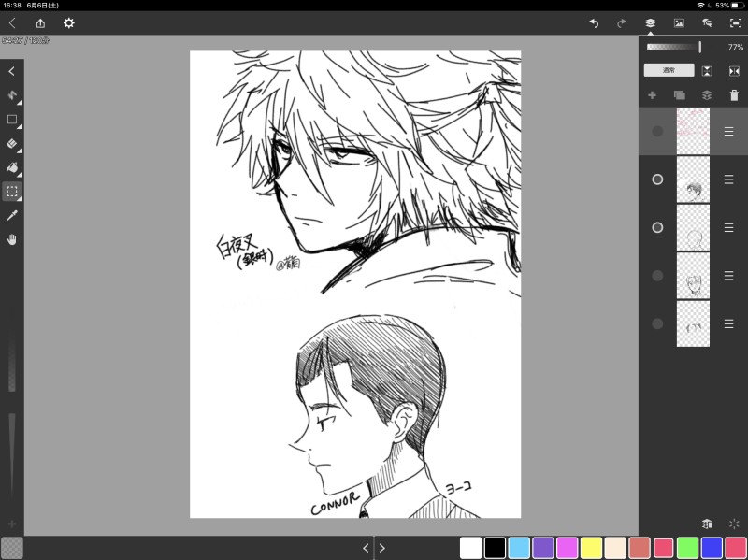Pick the white color swatch

point(470,548)
